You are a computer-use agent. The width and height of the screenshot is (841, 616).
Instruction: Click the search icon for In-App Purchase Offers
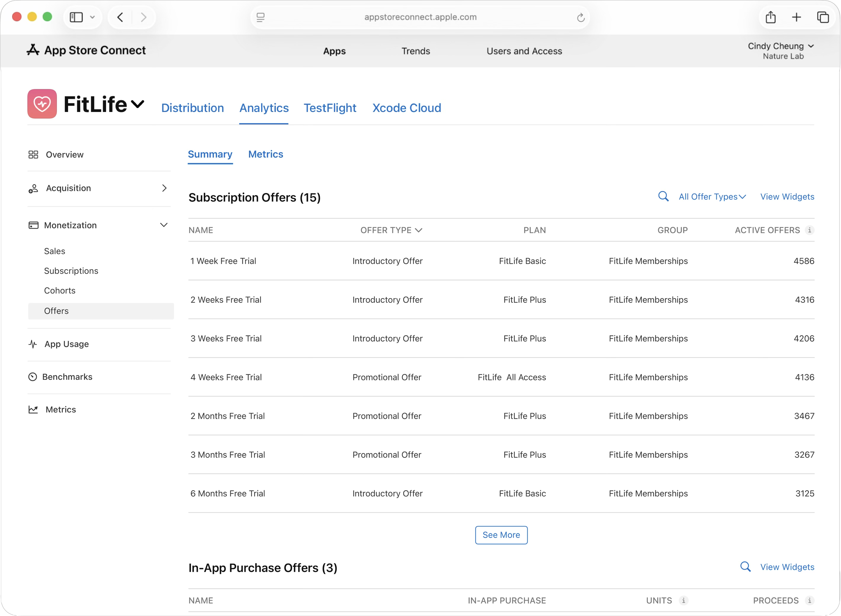point(745,567)
